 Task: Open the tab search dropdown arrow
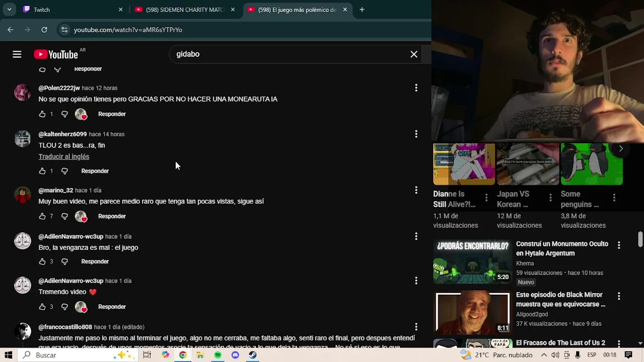click(x=9, y=10)
